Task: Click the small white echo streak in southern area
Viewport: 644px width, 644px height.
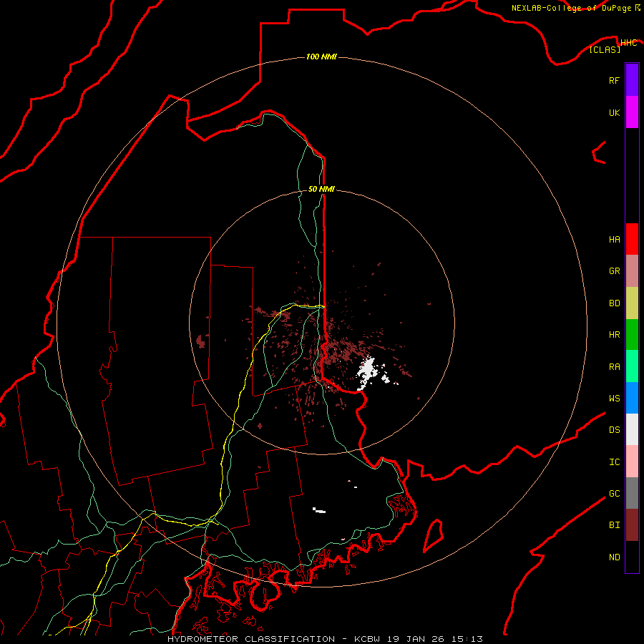Action: (x=319, y=510)
